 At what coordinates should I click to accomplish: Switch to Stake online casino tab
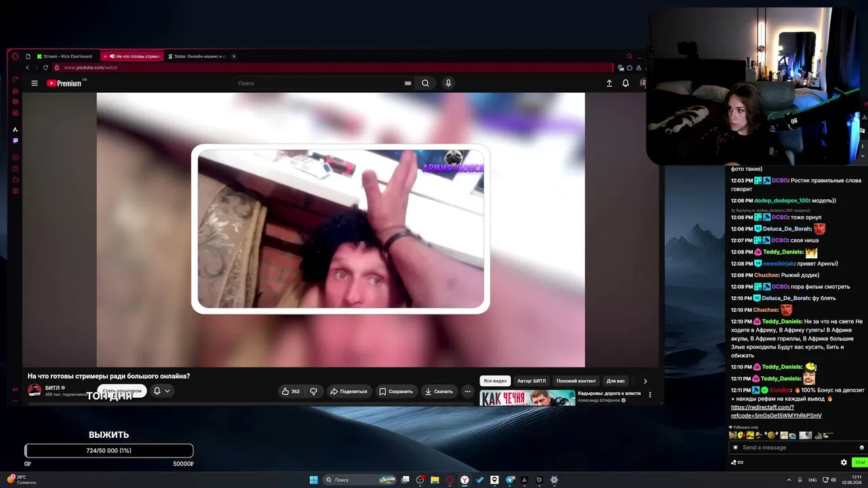[197, 56]
